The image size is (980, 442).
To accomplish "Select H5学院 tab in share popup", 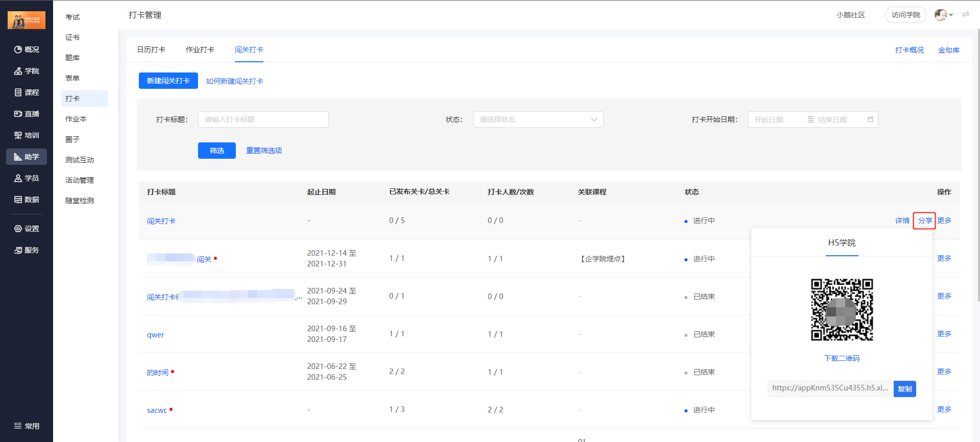I will (842, 243).
